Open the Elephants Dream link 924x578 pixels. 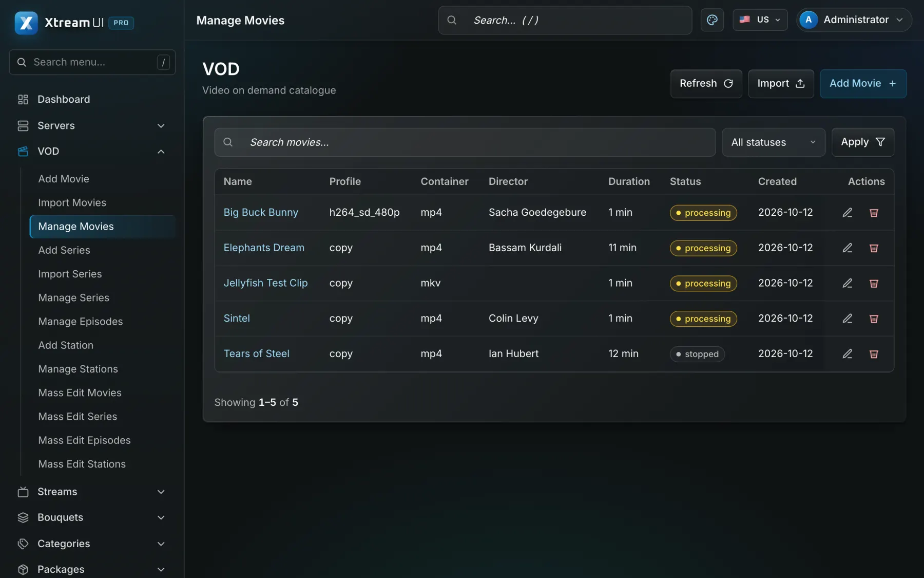[x=264, y=248]
